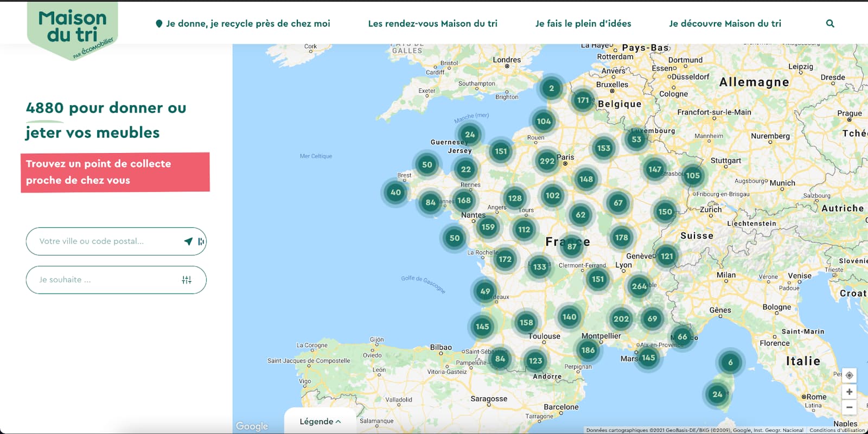
Task: Open Je fais le plein d'idées menu
Action: 583,24
